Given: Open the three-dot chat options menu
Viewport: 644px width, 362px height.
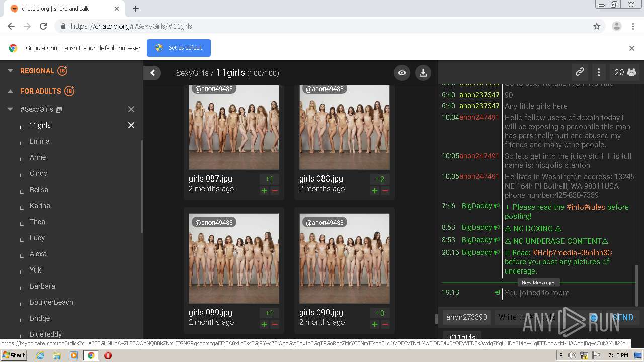Looking at the screenshot, I should pyautogui.click(x=598, y=72).
